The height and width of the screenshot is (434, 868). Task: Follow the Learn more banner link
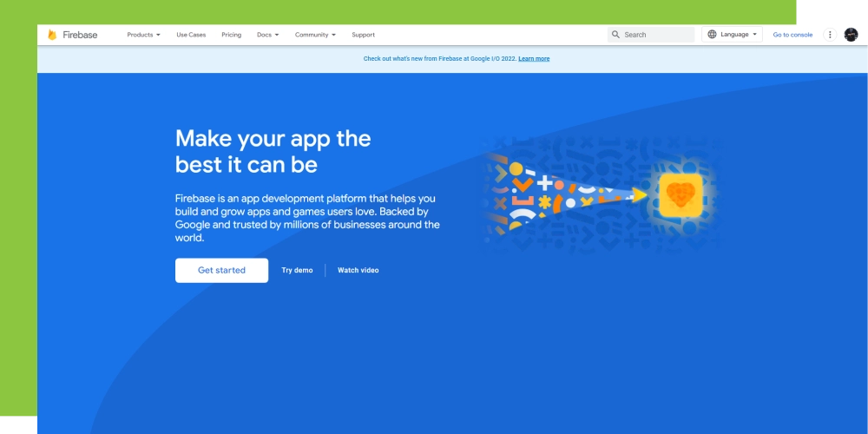point(534,59)
